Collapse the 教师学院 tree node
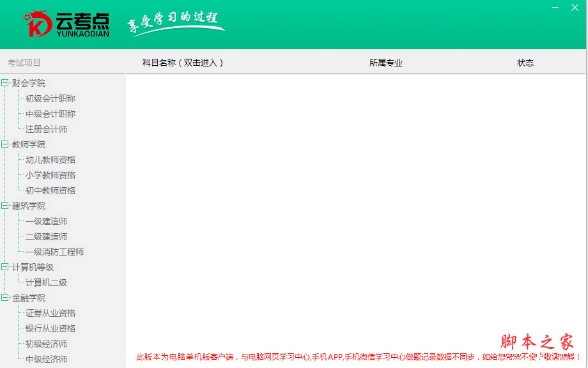 [5, 144]
